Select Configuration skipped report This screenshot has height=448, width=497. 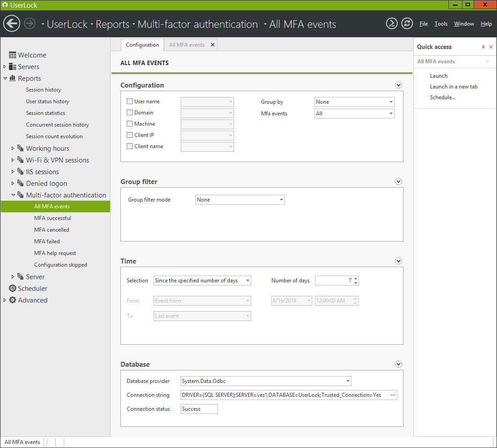(61, 265)
